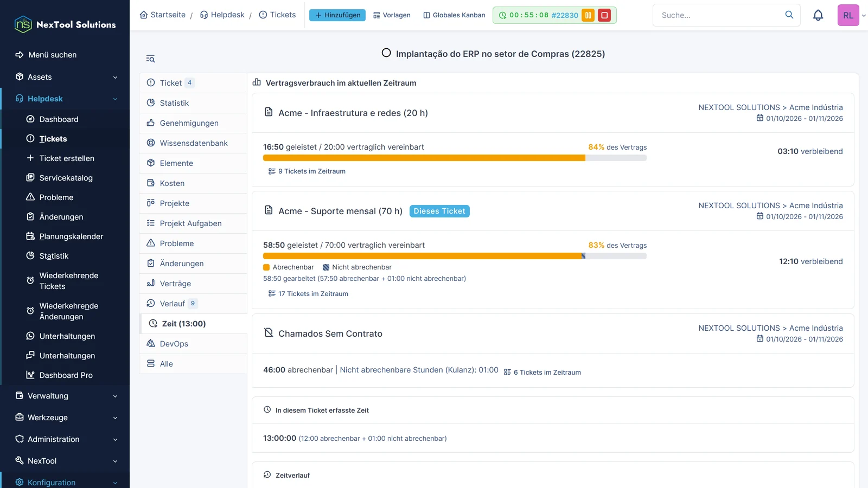Image resolution: width=868 pixels, height=488 pixels.
Task: Select the Verträge tab
Action: coord(193,284)
